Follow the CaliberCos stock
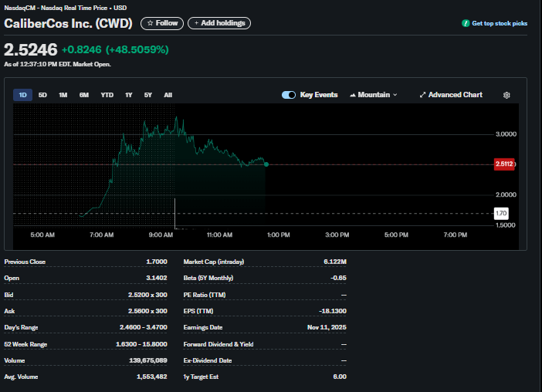Viewport: 542px width, 392px height. pos(162,23)
